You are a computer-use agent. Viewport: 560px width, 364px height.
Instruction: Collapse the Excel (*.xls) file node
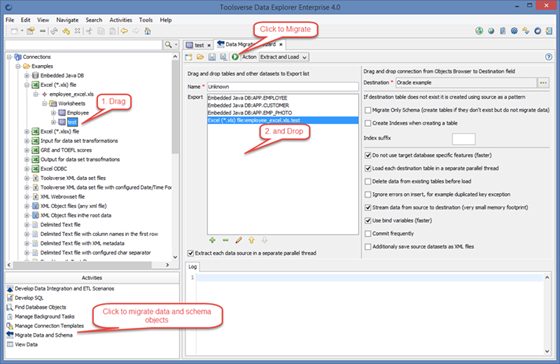[27, 85]
